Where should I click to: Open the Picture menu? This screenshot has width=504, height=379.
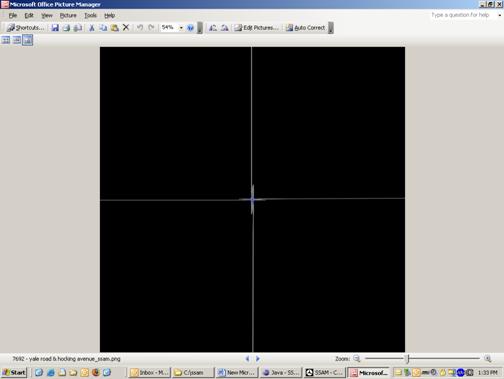[x=68, y=15]
